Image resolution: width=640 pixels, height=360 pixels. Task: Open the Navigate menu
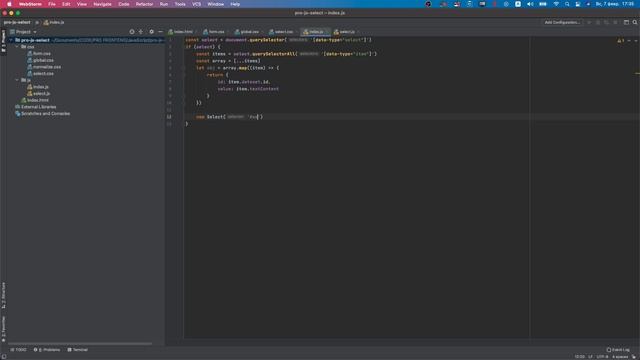tap(102, 4)
